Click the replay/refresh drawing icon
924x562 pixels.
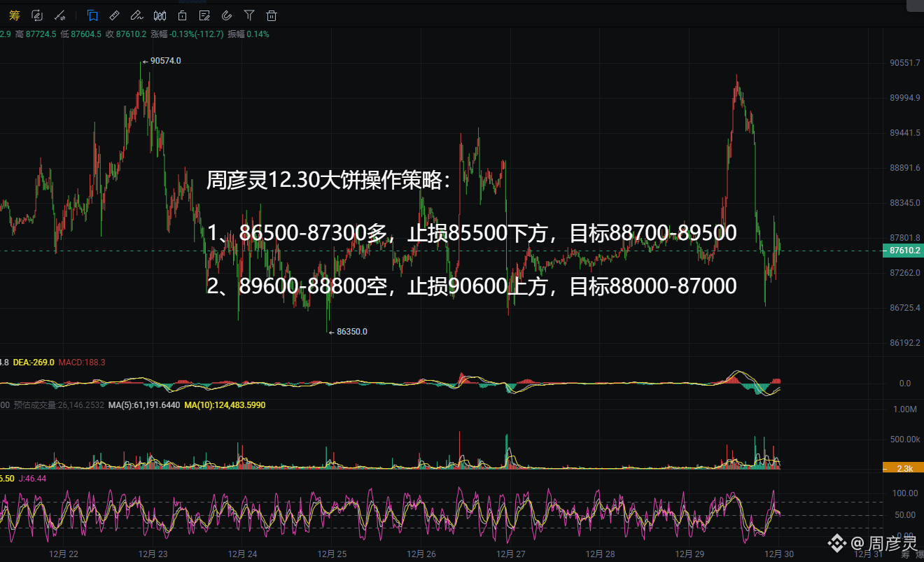[36, 15]
